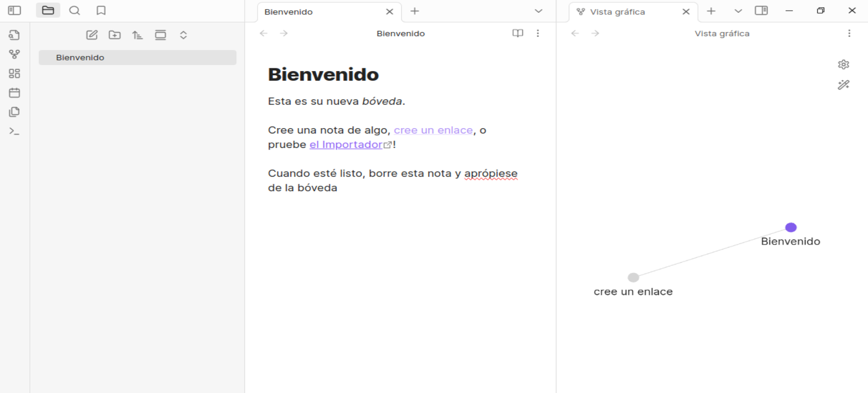Toggle the left sidebar
The height and width of the screenshot is (393, 868).
(x=14, y=11)
